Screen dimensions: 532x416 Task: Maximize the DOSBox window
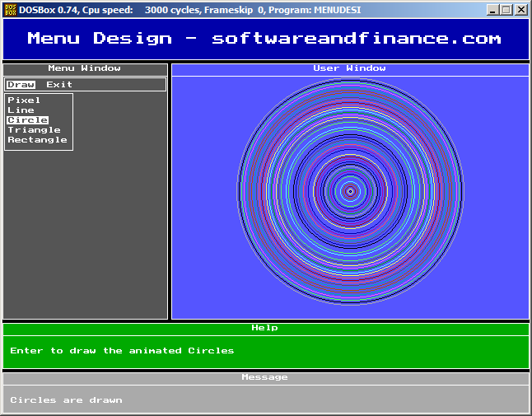[x=506, y=10]
